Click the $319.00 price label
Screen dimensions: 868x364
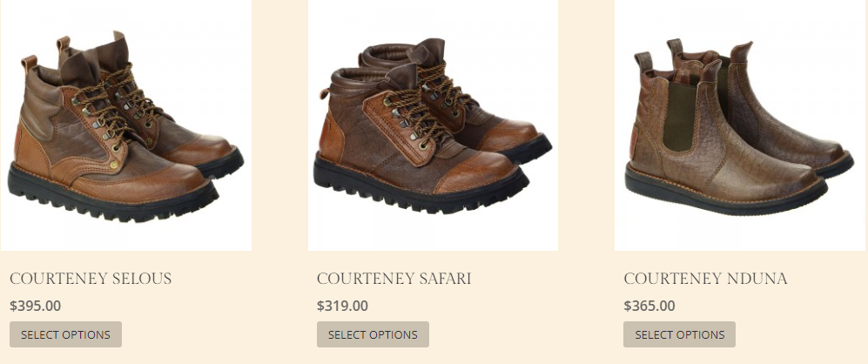point(342,306)
